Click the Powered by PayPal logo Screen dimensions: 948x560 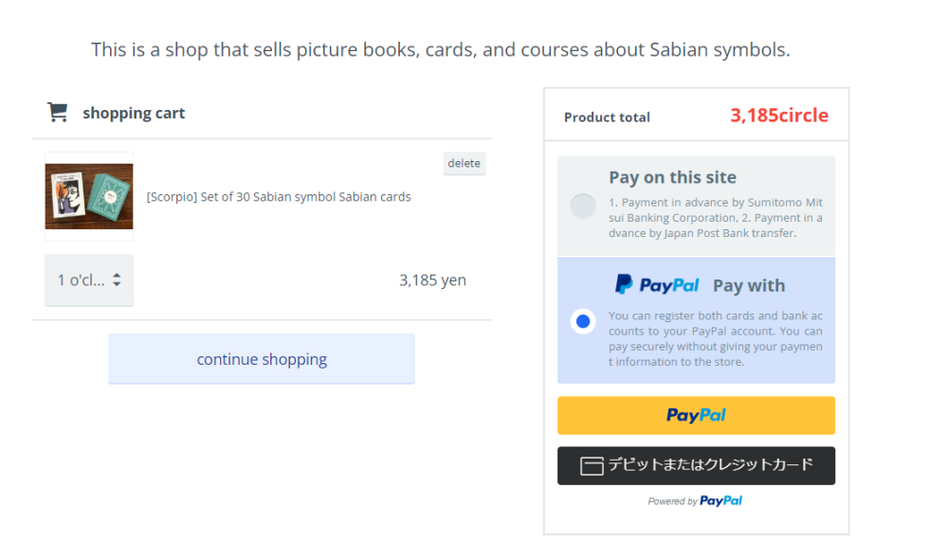pyautogui.click(x=720, y=501)
